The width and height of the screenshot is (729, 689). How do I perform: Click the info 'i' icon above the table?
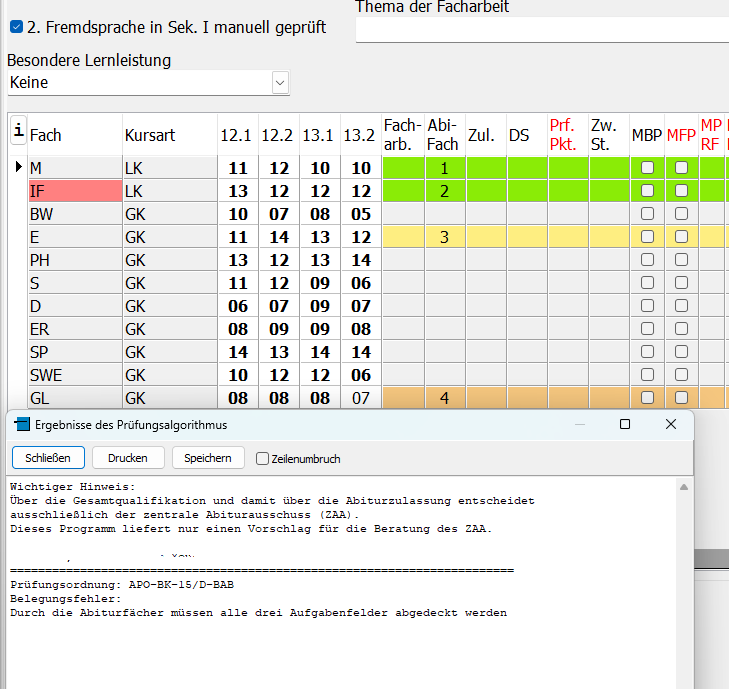tap(19, 130)
